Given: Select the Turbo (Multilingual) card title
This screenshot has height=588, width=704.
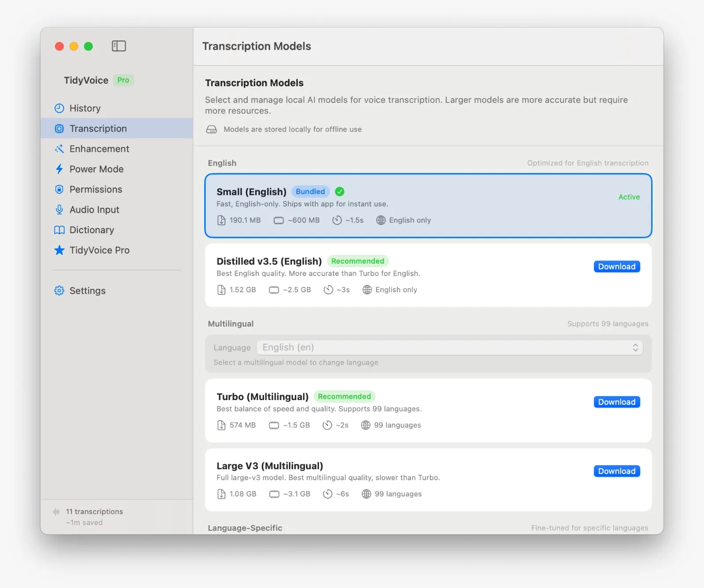Looking at the screenshot, I should pos(263,397).
